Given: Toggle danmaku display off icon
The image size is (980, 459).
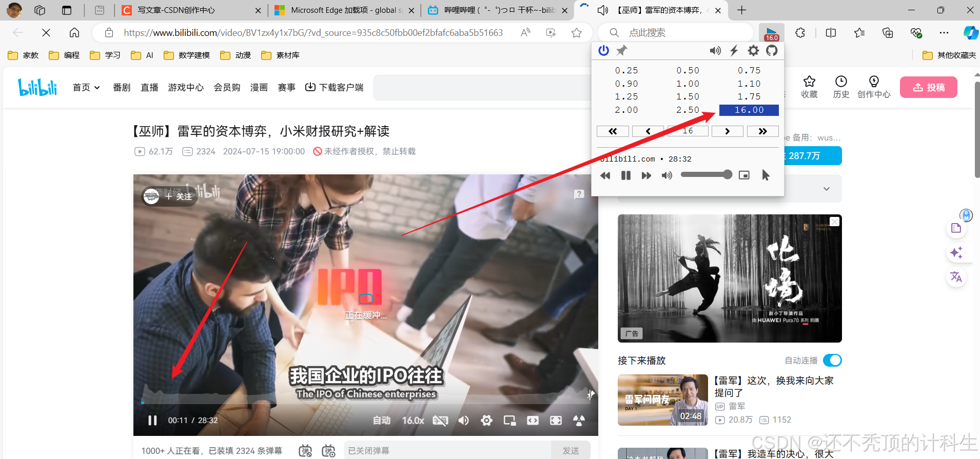Looking at the screenshot, I should [x=305, y=451].
